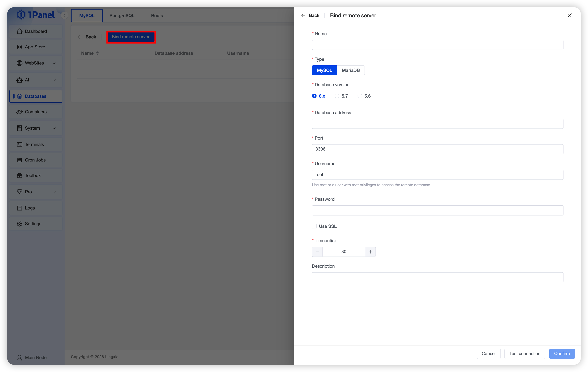Enable the Use SSL checkbox
Viewport: 588px width, 372px height.
point(314,226)
